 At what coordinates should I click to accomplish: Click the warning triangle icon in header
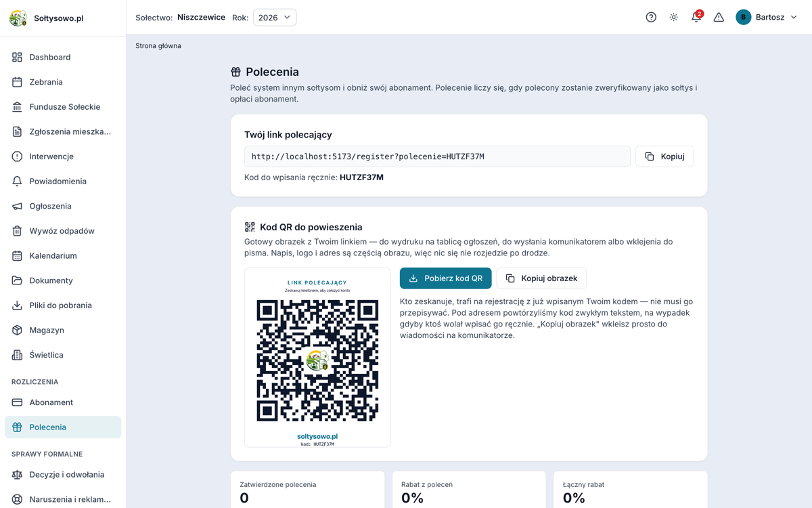[x=719, y=18]
